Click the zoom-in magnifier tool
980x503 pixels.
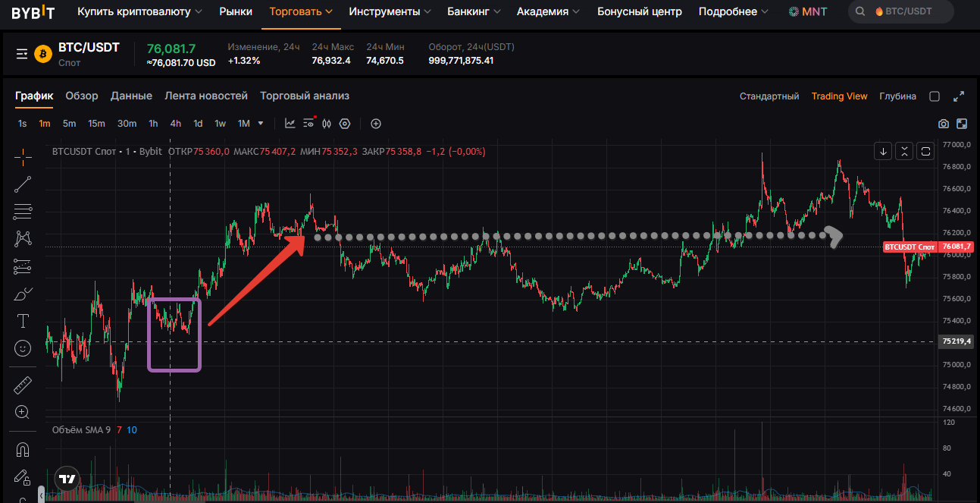click(x=23, y=412)
